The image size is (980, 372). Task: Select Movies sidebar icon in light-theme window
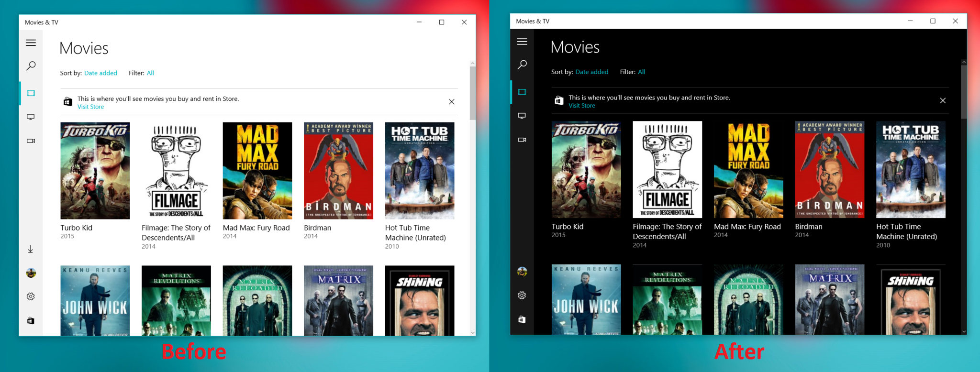(31, 93)
